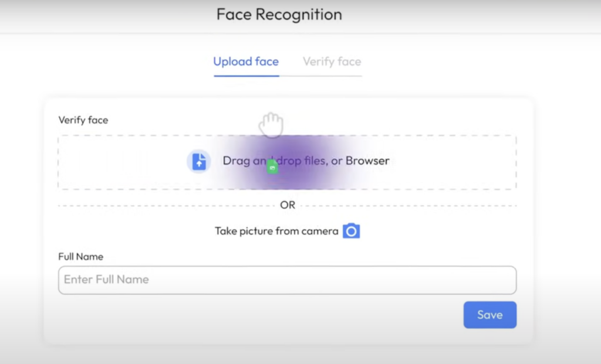This screenshot has width=601, height=364.
Task: Click the grab hand icon above drop zone
Action: [x=271, y=125]
